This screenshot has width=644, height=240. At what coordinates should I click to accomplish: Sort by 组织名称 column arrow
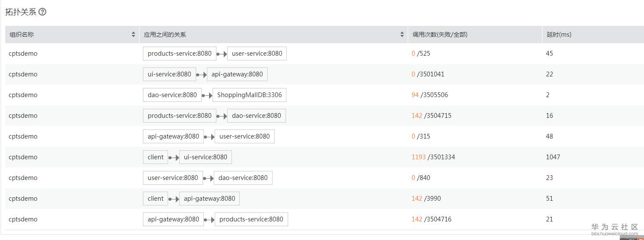point(133,35)
